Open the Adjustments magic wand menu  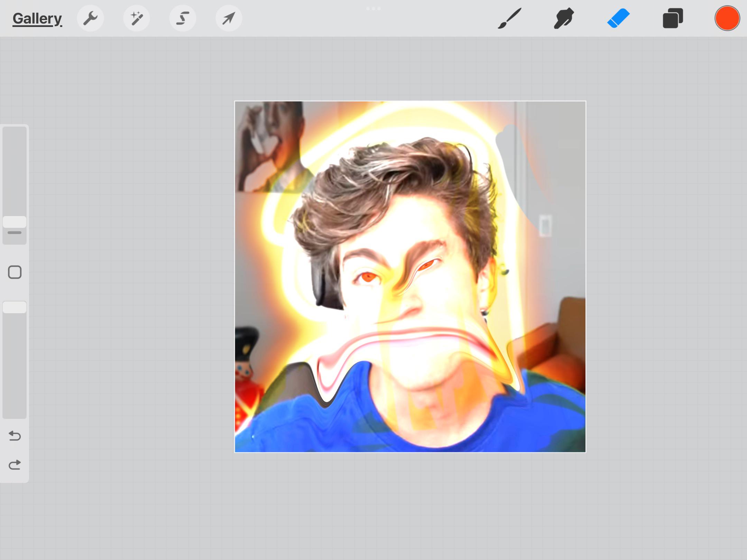point(137,18)
